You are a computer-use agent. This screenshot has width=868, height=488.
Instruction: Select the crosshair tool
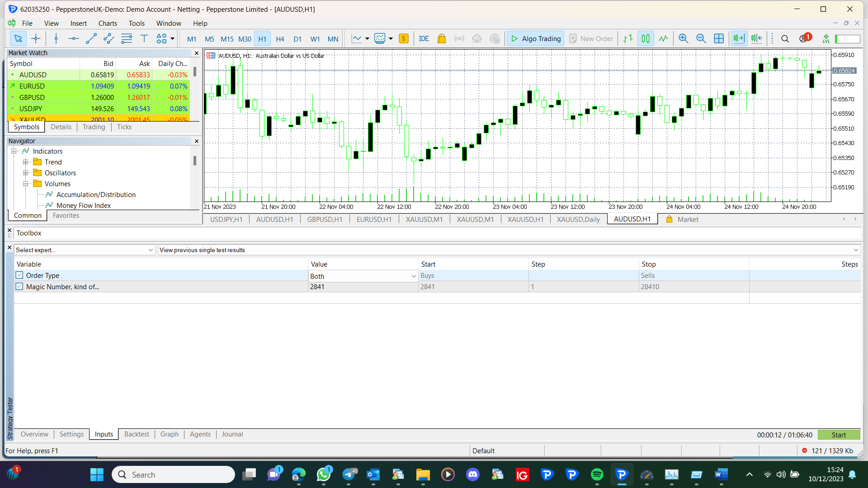(36, 39)
